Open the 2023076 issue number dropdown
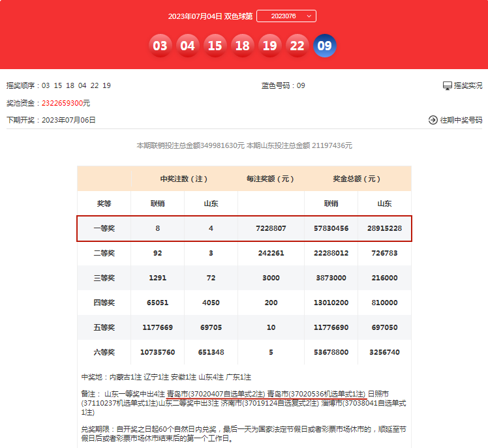Screen dimensions: 488x448 [286, 16]
